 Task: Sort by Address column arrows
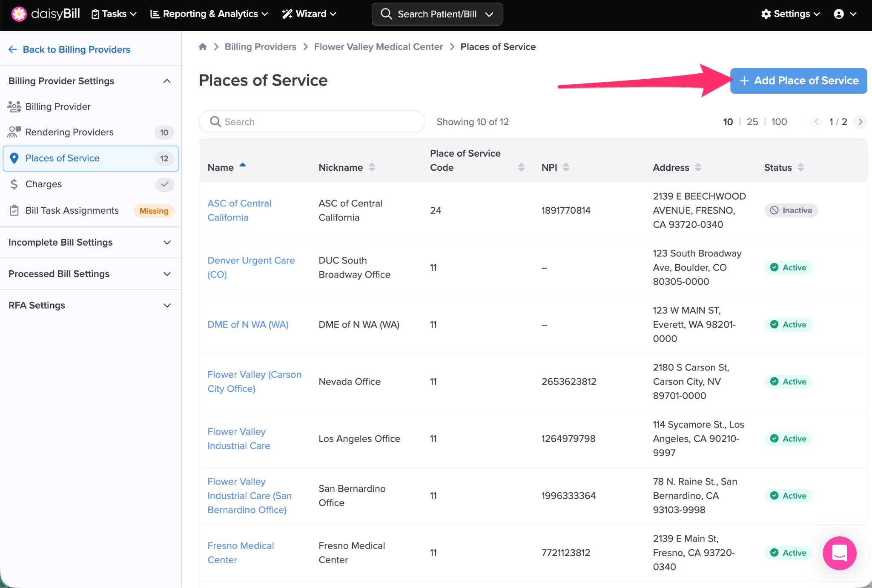(698, 167)
